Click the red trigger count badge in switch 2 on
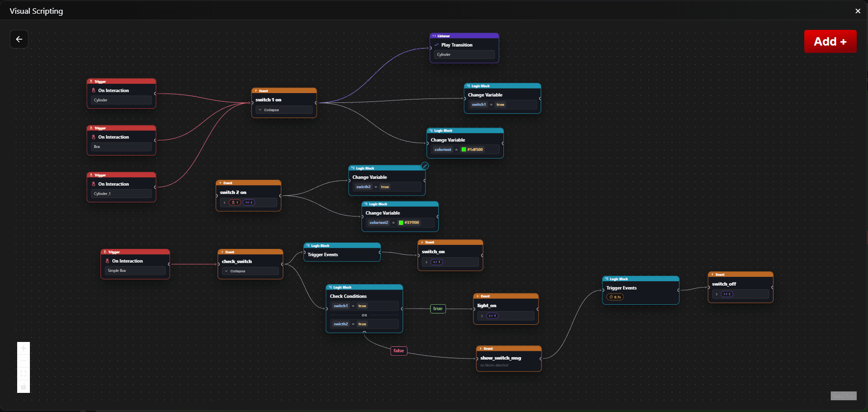This screenshot has width=868, height=412. (x=235, y=202)
